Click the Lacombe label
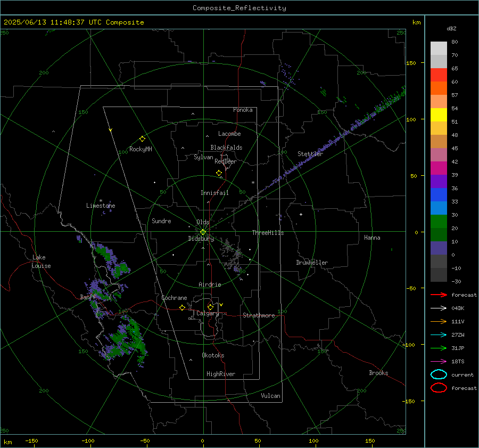Viewport: 479px width, 448px height. (229, 134)
